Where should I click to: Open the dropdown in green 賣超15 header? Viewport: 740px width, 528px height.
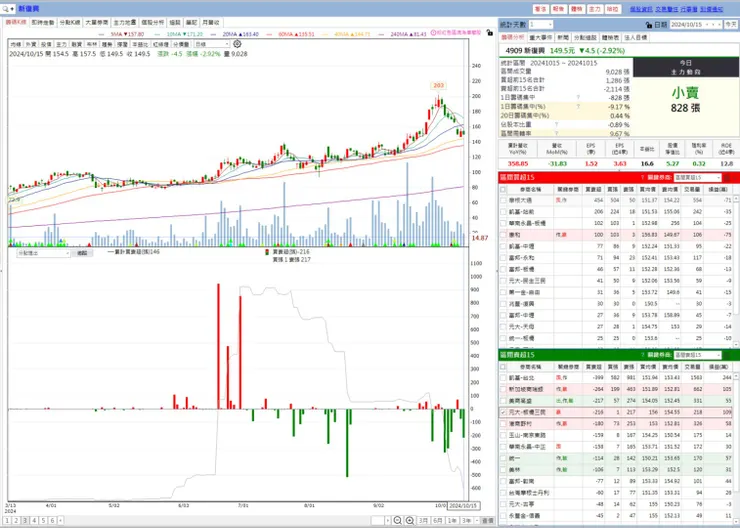click(x=698, y=355)
